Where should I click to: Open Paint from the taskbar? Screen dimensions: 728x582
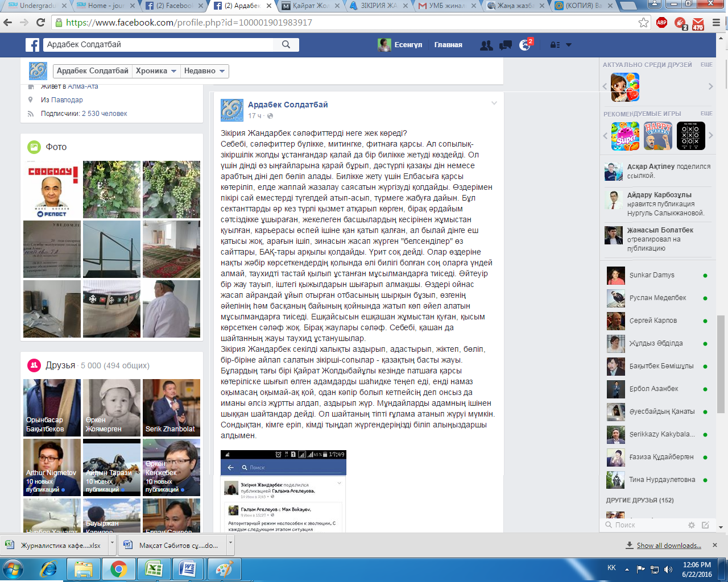click(224, 569)
